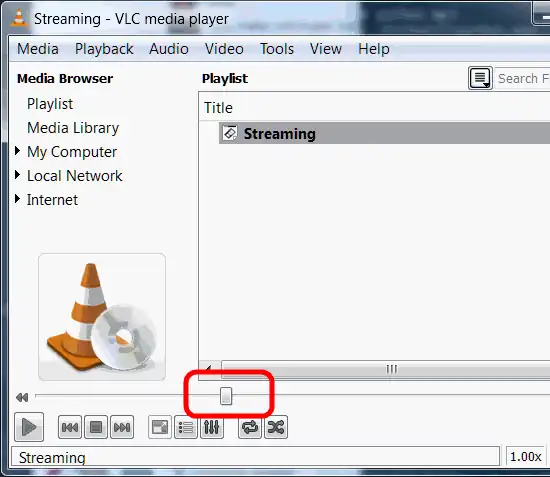Click the Play button
Viewport: 550px width, 477px height.
29,427
